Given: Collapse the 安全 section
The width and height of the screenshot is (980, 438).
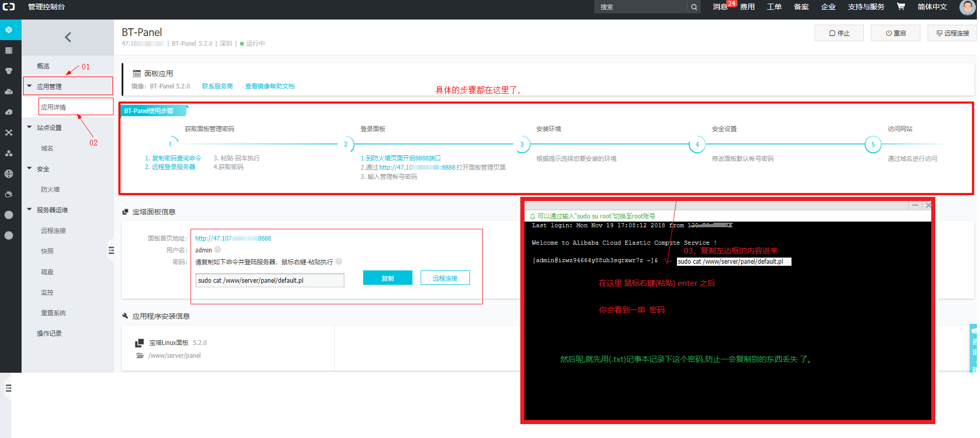Looking at the screenshot, I should (x=29, y=169).
